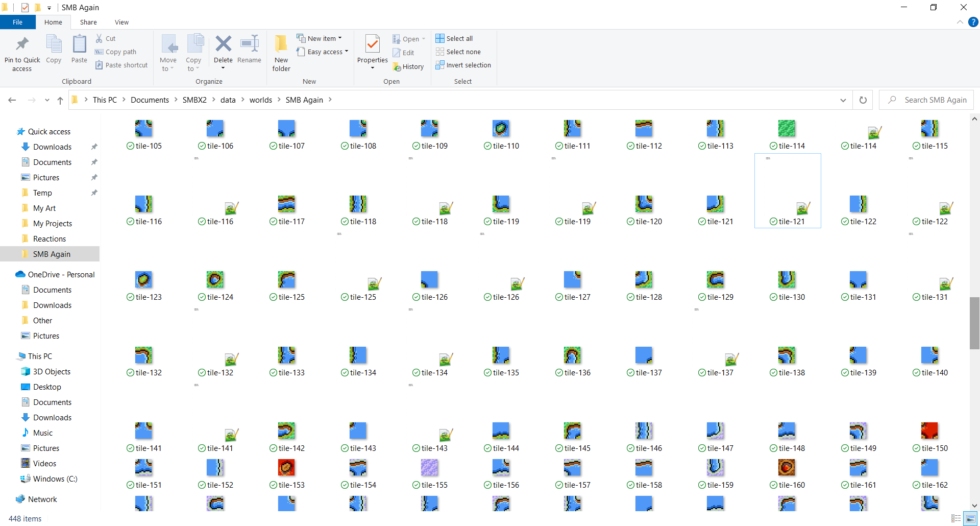The height and width of the screenshot is (526, 980).
Task: Click Pin to Quick access icon
Action: [22, 44]
